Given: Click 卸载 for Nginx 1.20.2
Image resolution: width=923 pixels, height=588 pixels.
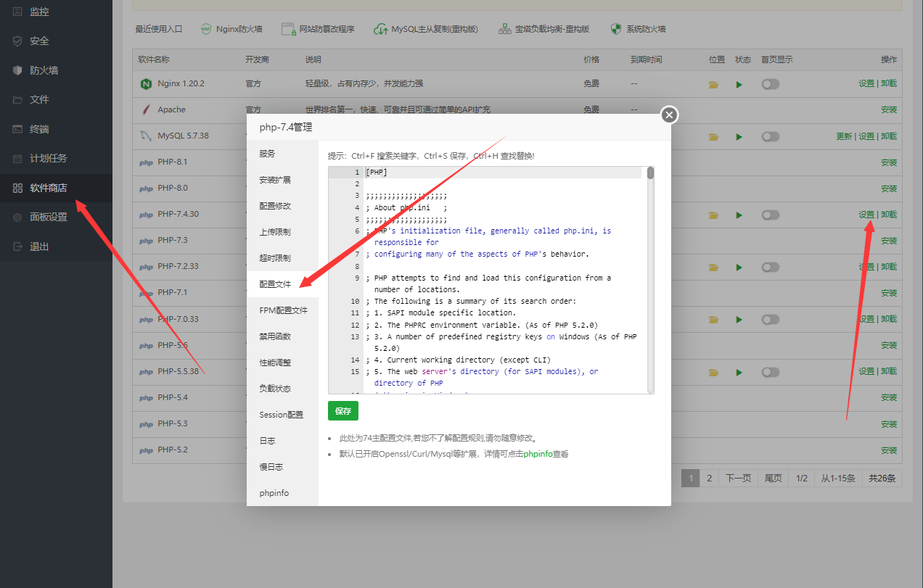Looking at the screenshot, I should (889, 83).
